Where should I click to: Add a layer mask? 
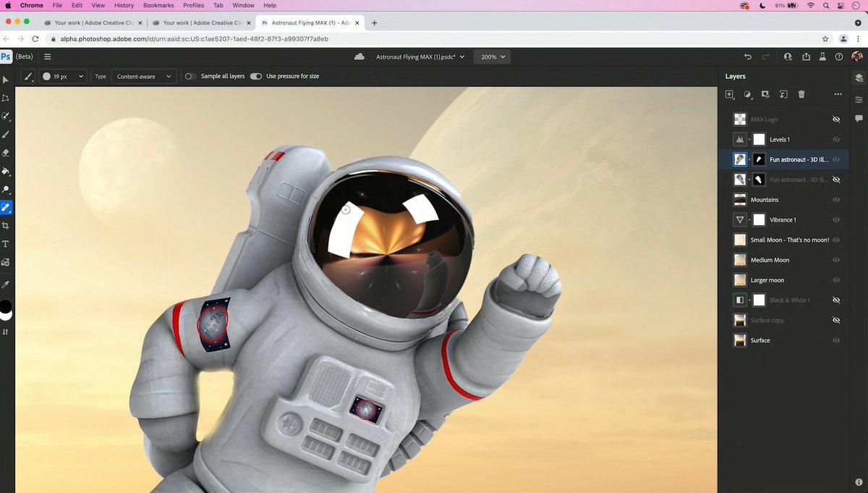(765, 94)
